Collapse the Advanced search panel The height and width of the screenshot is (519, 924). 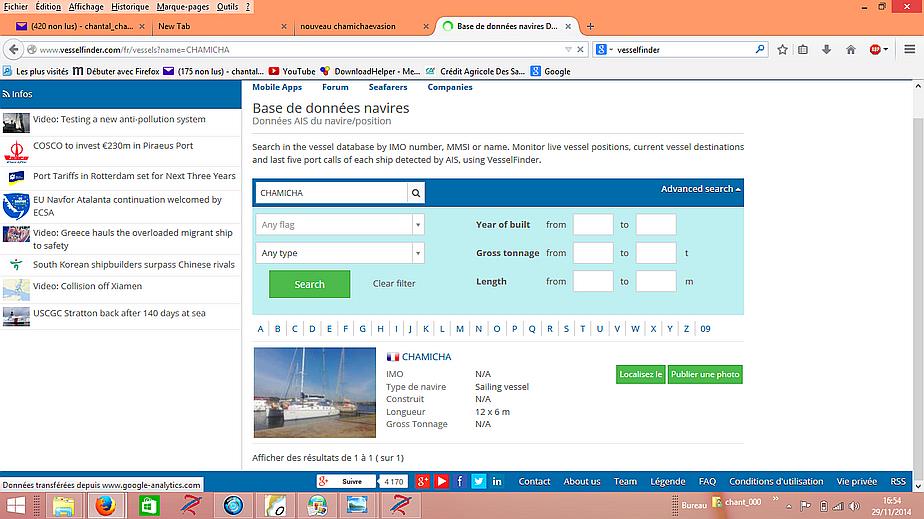point(700,189)
